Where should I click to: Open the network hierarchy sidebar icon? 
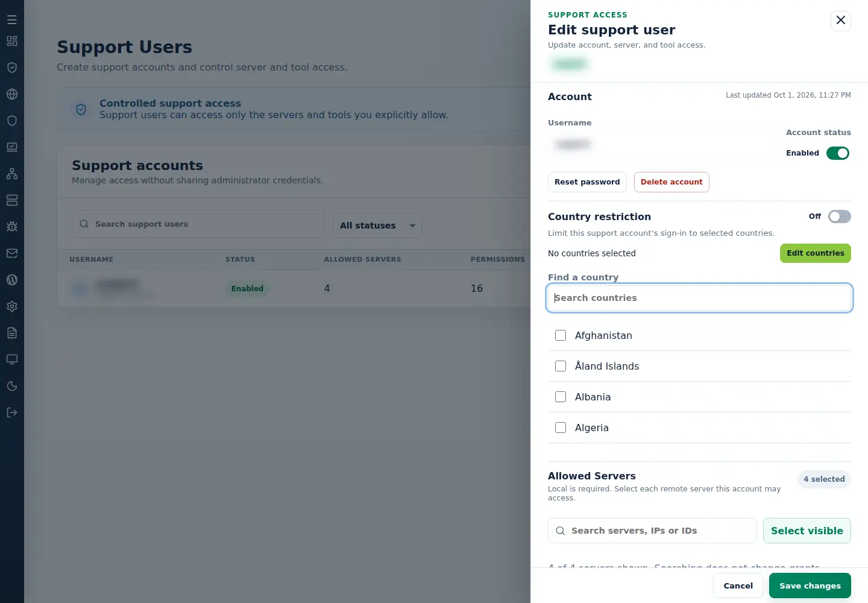tap(12, 174)
